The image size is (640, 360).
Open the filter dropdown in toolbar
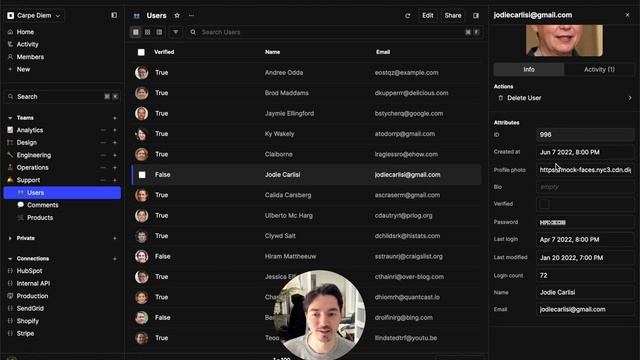point(176,32)
